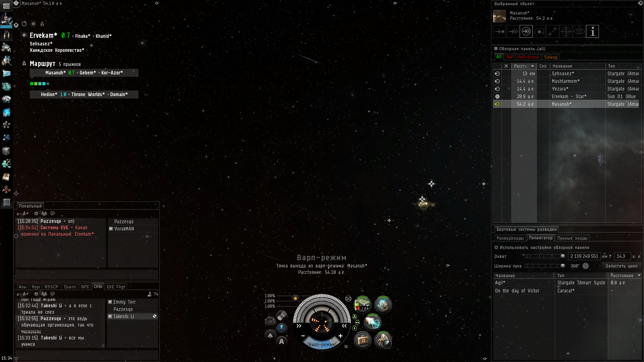Screen dimensions: 644x362
Task: Toggle the top small HUD module visibility button
Action: (x=355, y=317)
